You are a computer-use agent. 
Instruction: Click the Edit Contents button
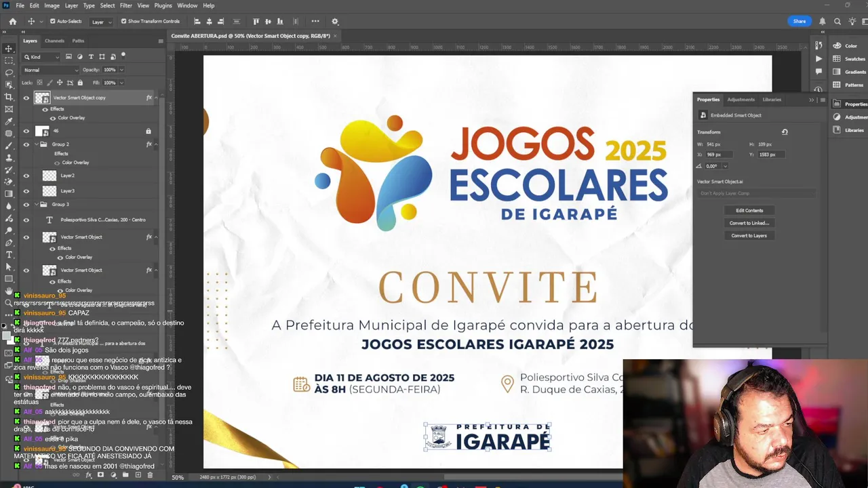pos(749,210)
